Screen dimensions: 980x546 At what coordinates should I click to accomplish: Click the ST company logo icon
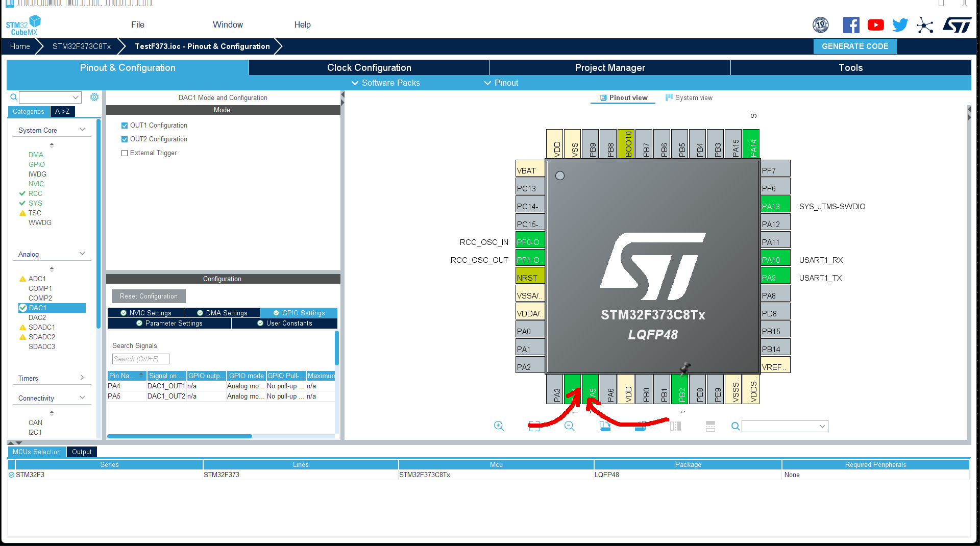(x=958, y=24)
